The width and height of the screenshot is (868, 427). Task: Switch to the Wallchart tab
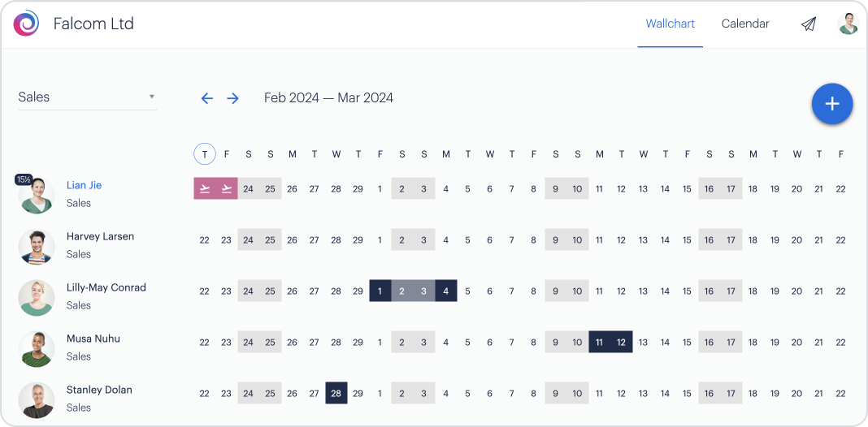(670, 24)
